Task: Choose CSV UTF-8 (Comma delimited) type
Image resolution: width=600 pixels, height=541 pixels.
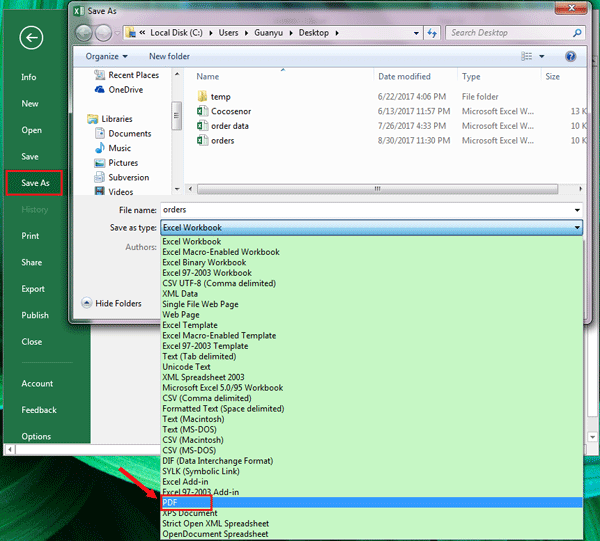Action: pyautogui.click(x=372, y=284)
